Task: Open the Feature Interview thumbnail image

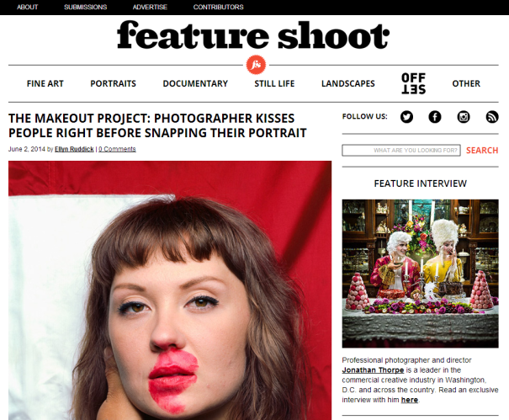Action: [x=420, y=274]
